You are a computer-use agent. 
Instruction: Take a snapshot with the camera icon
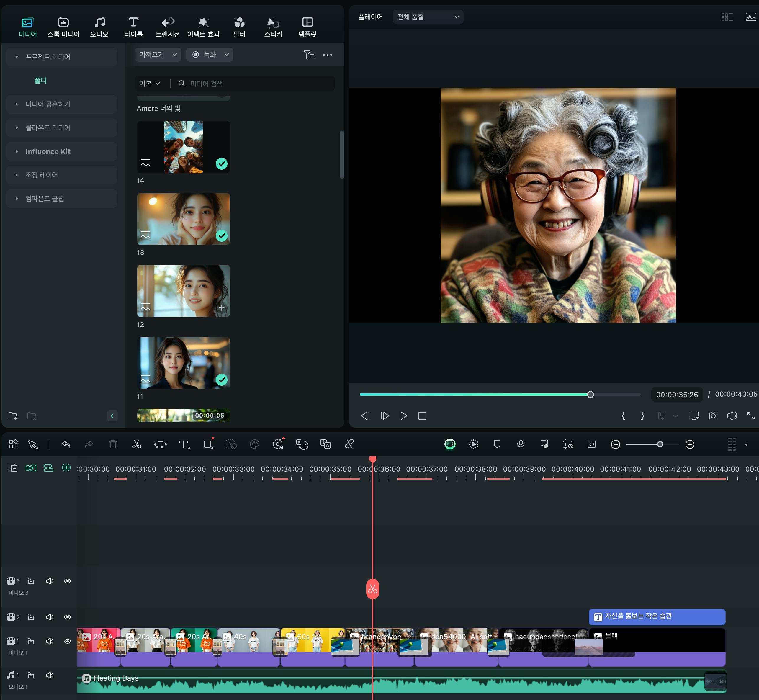coord(713,416)
